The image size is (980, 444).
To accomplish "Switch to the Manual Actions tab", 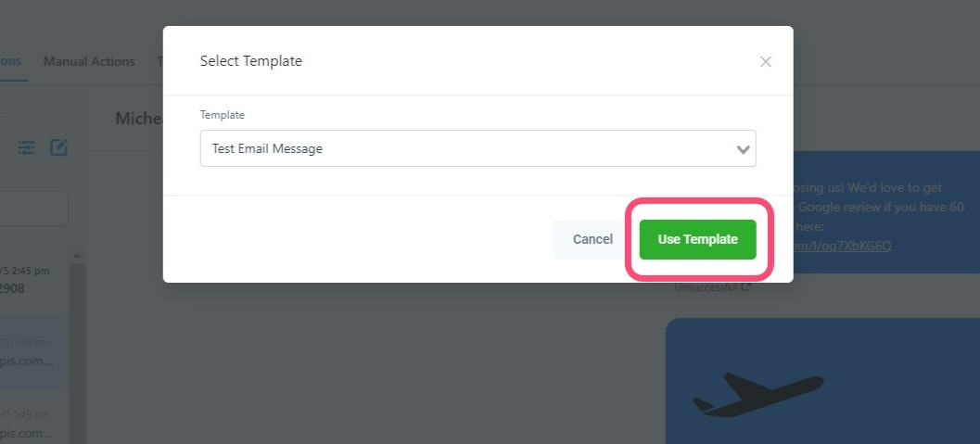I will (89, 61).
